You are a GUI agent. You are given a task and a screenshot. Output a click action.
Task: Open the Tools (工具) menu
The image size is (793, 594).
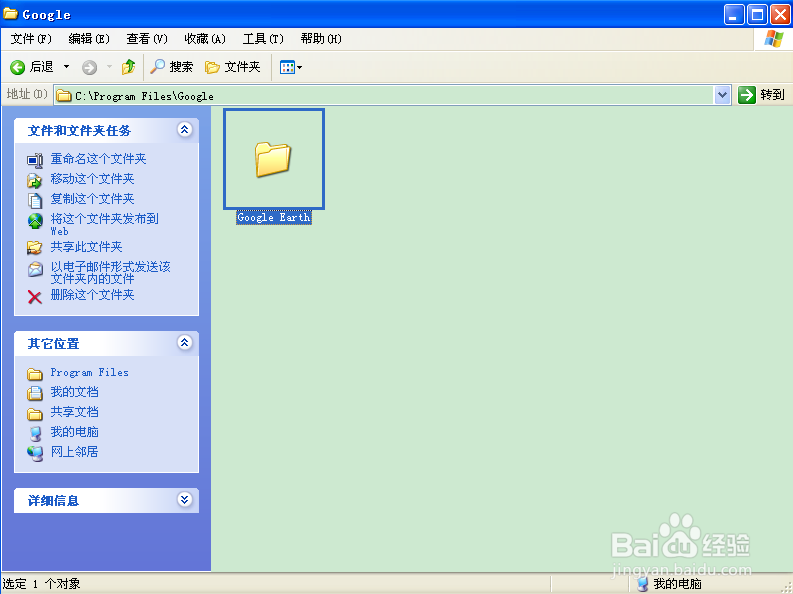click(263, 39)
